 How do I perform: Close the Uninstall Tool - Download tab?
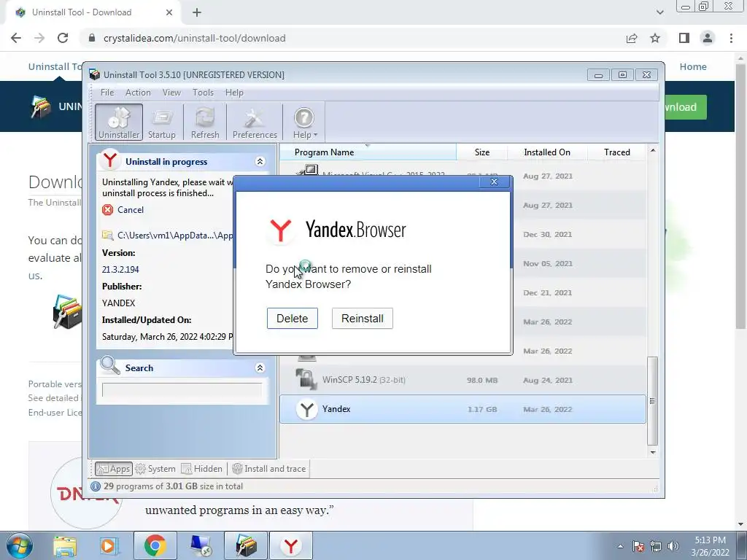tap(169, 12)
